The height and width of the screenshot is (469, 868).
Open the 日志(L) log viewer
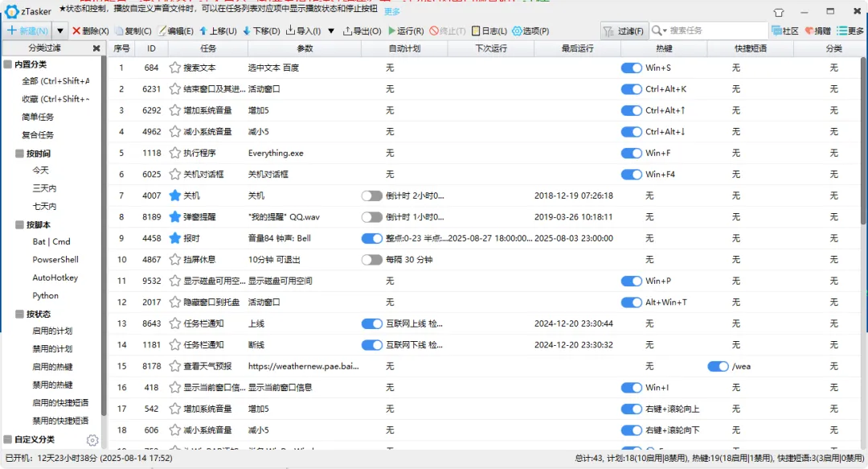489,31
